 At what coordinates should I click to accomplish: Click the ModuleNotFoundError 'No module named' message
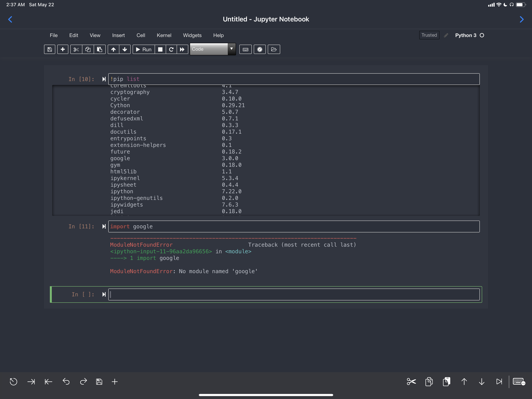coord(184,271)
